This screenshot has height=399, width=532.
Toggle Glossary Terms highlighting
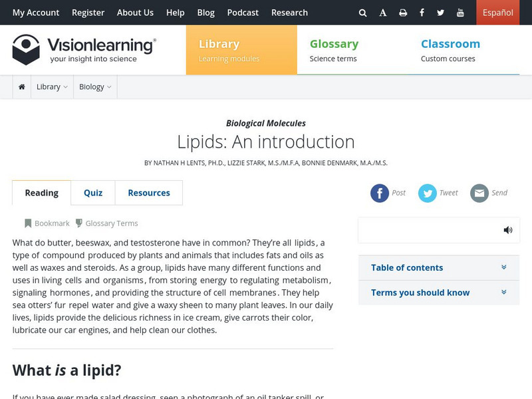coord(106,223)
